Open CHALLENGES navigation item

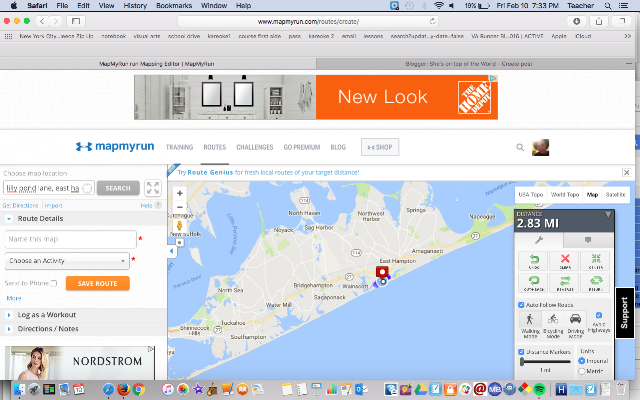255,147
